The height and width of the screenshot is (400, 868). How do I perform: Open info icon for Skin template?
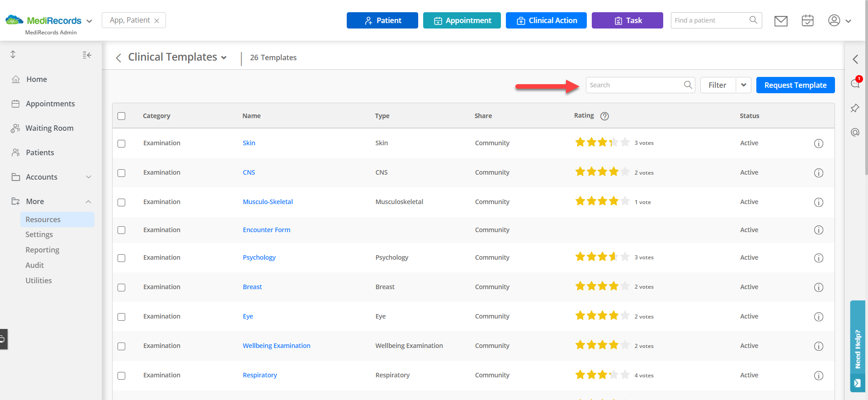(x=819, y=143)
